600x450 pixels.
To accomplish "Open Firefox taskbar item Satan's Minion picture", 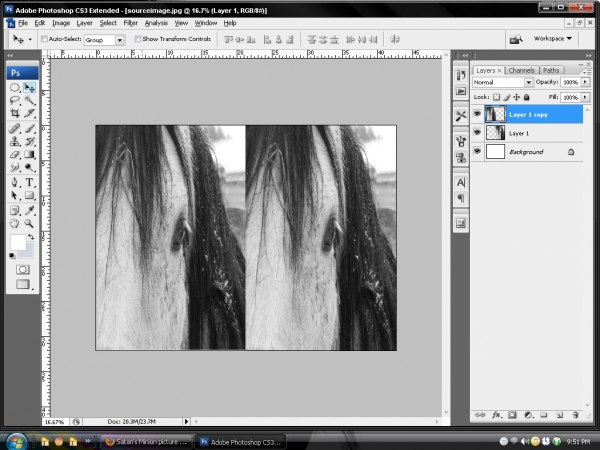I will coord(147,442).
